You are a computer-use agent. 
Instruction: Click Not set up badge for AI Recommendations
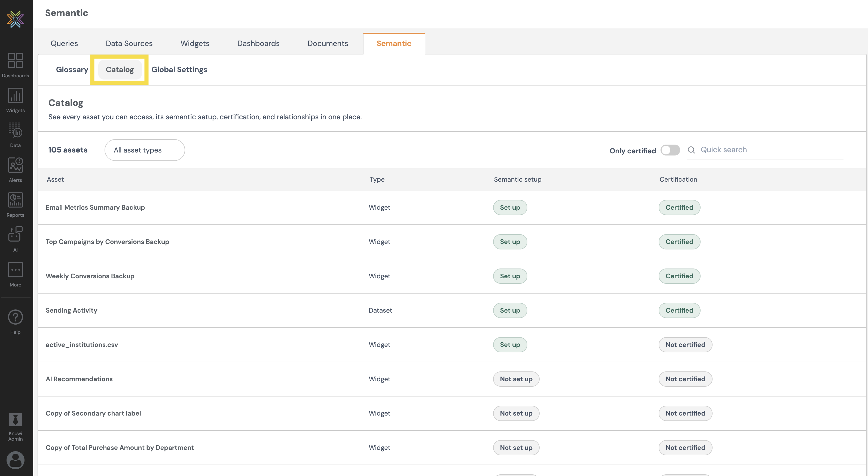click(516, 379)
